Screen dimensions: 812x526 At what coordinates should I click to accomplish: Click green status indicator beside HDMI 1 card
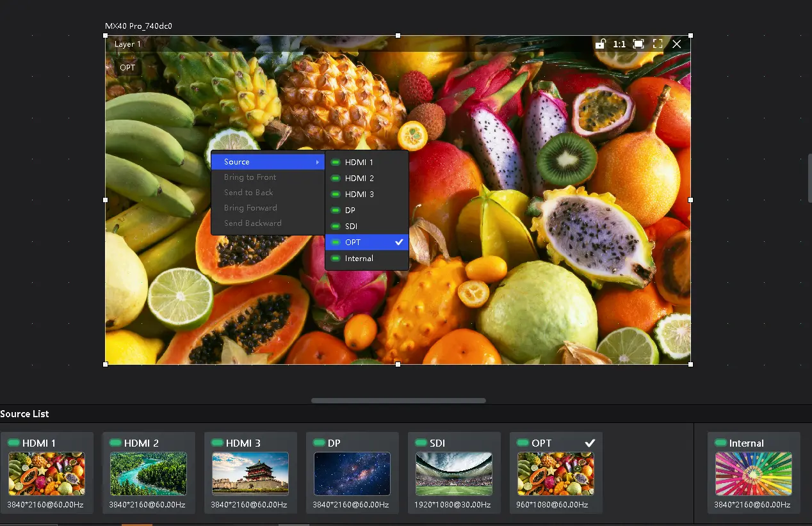point(13,443)
